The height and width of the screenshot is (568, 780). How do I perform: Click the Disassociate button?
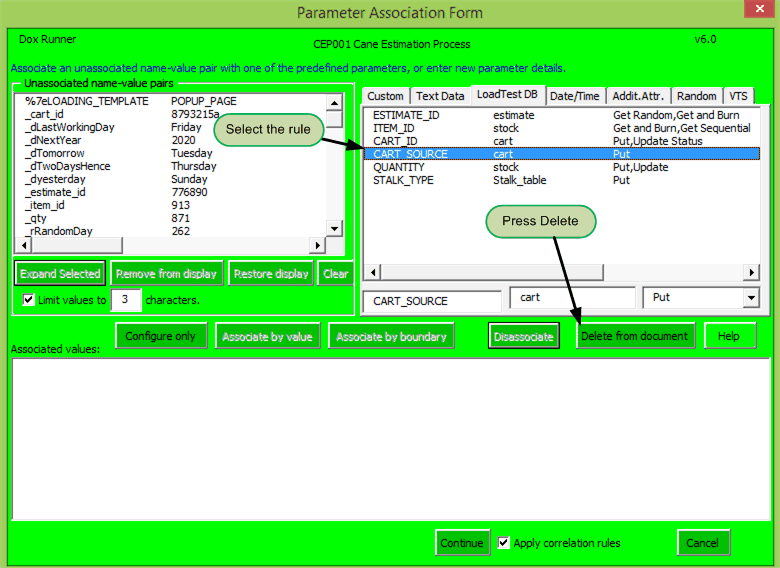(524, 337)
